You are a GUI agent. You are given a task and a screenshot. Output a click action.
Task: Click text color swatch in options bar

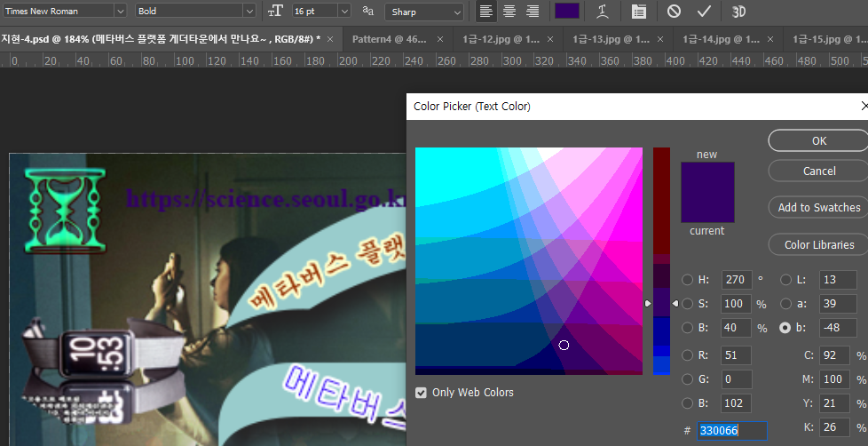tap(567, 11)
